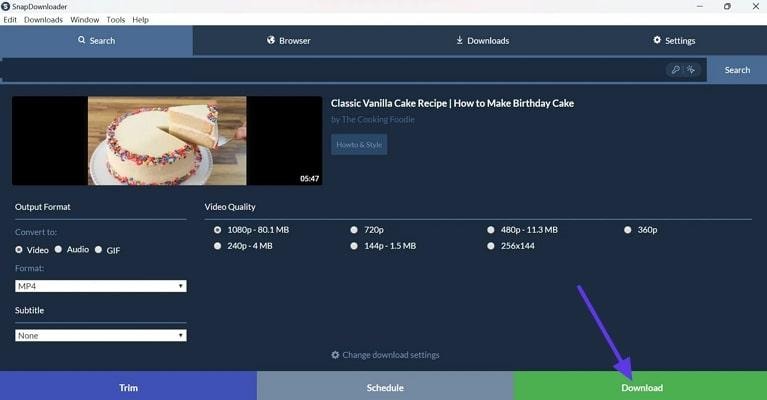Click the Format: label
767x400 pixels.
29,268
